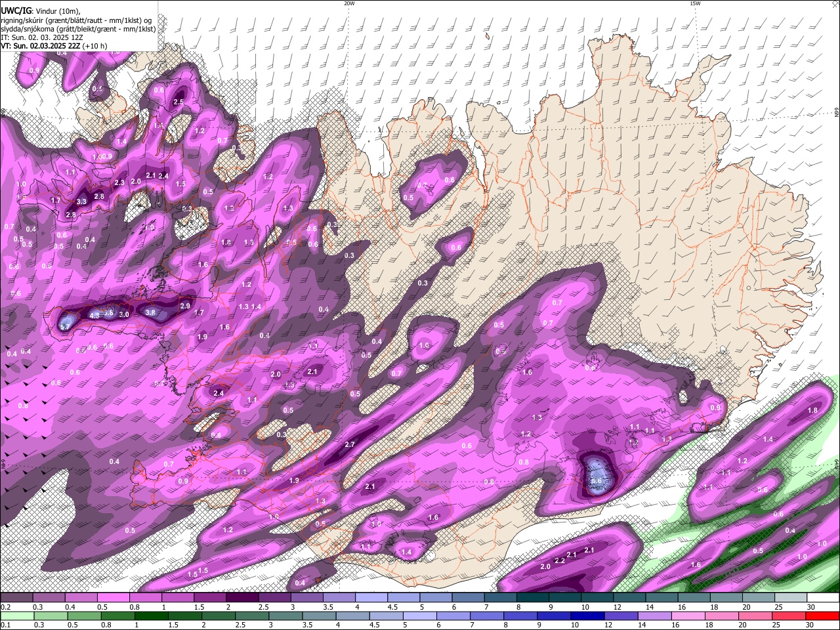
Task: Select upper legend white swatch at 30
Action: [823, 598]
